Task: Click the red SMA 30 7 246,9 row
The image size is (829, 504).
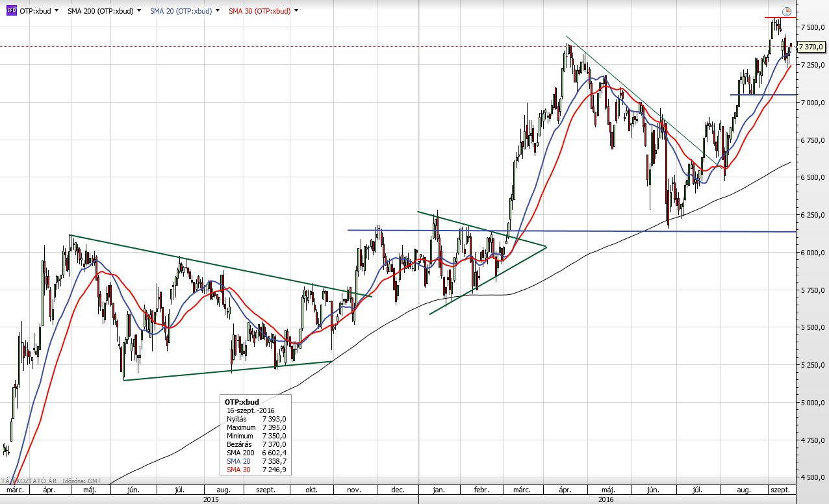Action: pyautogui.click(x=256, y=469)
